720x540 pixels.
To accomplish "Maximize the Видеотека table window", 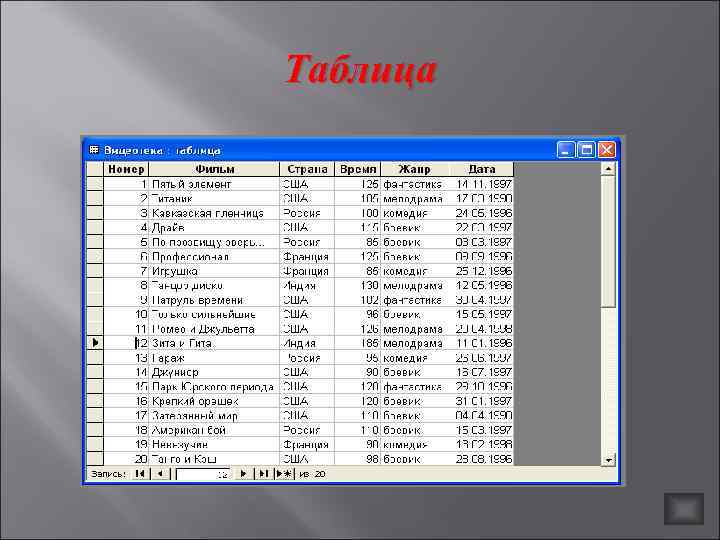I will pyautogui.click(x=586, y=150).
